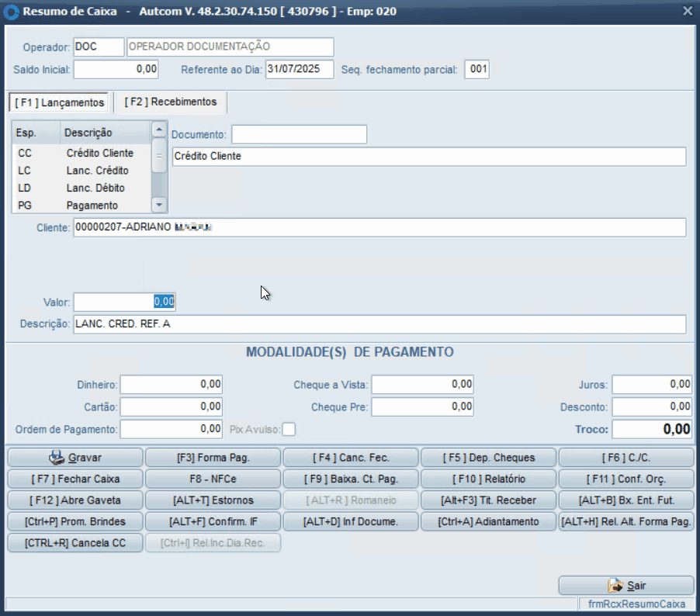
Task: Click the Valor input field
Action: click(x=124, y=303)
